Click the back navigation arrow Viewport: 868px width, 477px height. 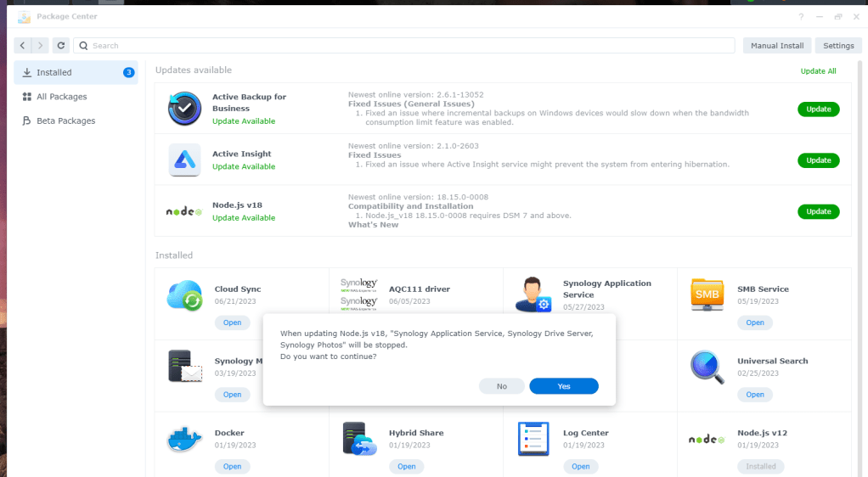23,45
